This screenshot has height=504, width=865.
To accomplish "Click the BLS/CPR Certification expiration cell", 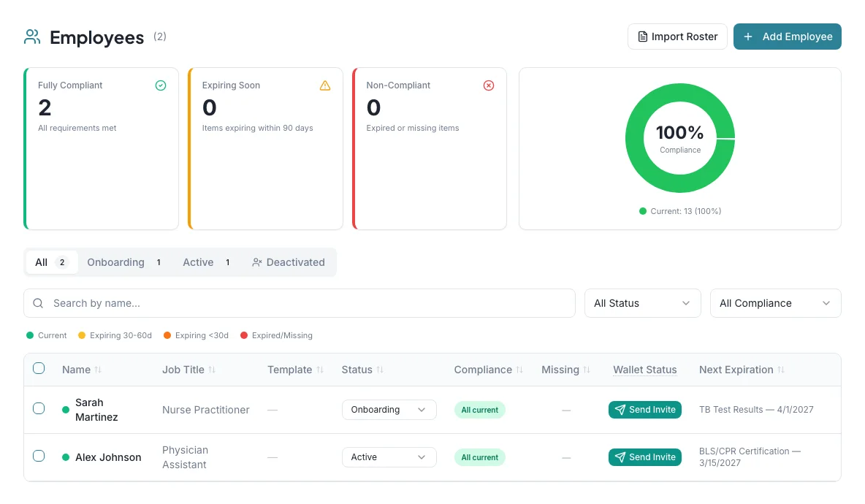I will tap(750, 457).
